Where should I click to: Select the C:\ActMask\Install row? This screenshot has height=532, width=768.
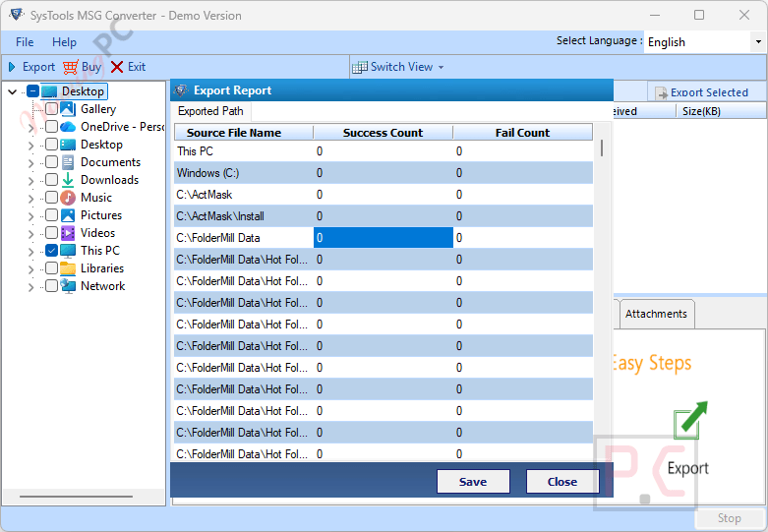[x=384, y=216]
